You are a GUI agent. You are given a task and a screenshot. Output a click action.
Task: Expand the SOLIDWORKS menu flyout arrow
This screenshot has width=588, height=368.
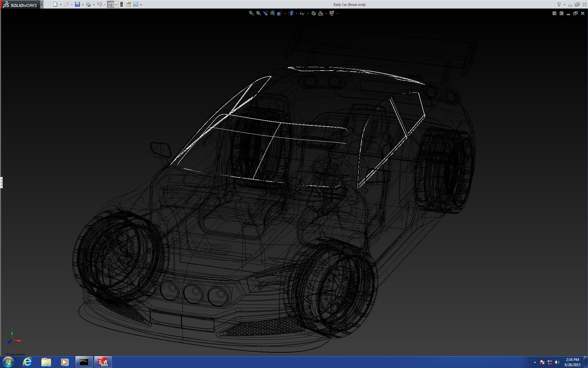coord(42,4)
